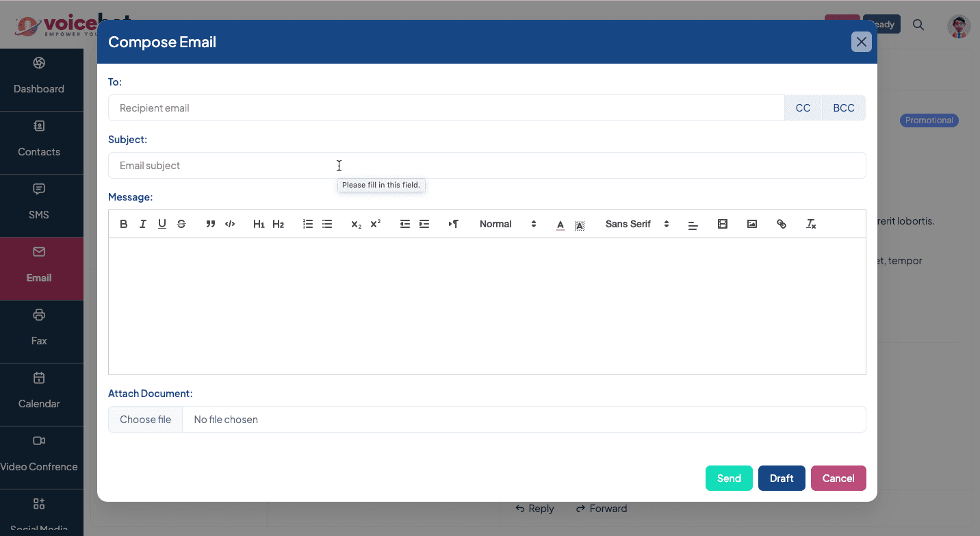
Task: Go to Calendar in sidebar
Action: tap(39, 394)
